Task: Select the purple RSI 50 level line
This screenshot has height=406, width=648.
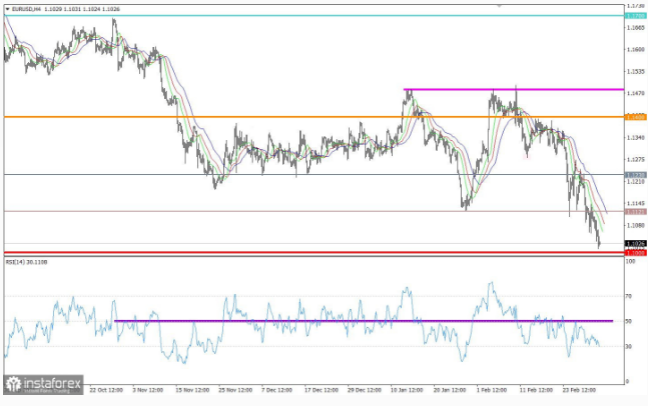Action: [363, 321]
